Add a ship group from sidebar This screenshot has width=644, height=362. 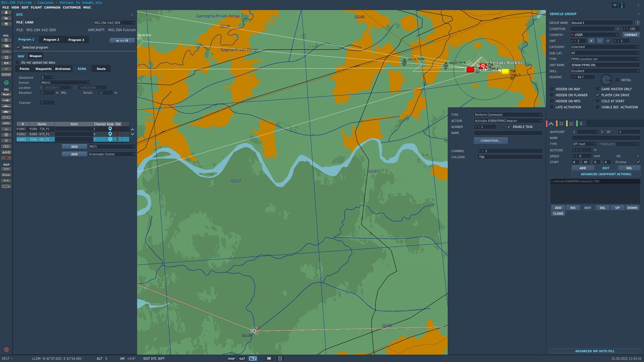pos(6,106)
